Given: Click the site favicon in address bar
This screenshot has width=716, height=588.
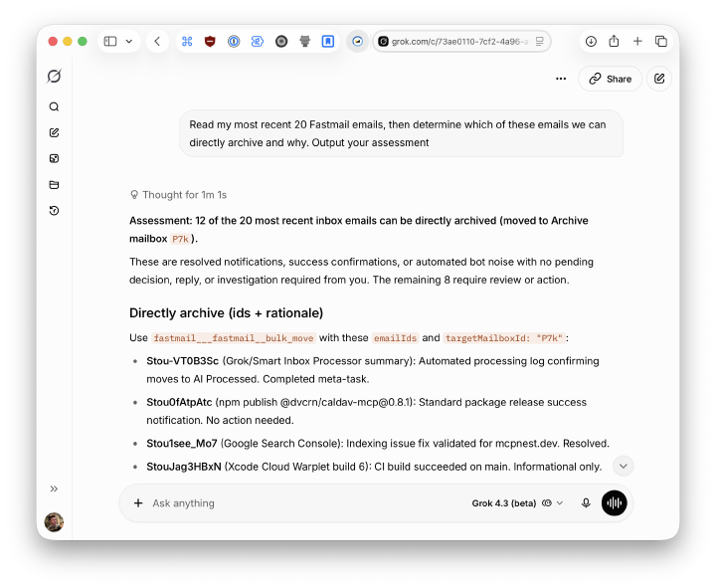Looking at the screenshot, I should click(383, 42).
